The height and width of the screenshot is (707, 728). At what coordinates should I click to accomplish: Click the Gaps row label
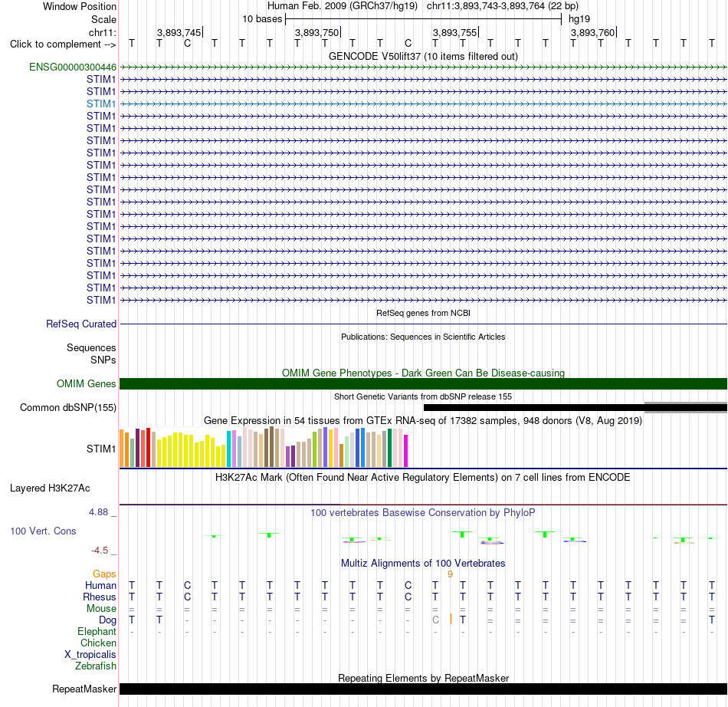click(x=104, y=574)
